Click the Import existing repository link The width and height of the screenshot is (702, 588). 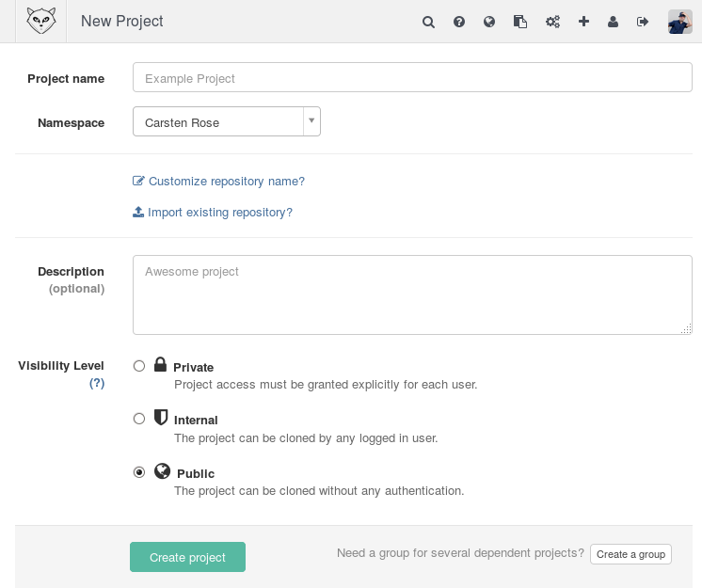pos(219,213)
